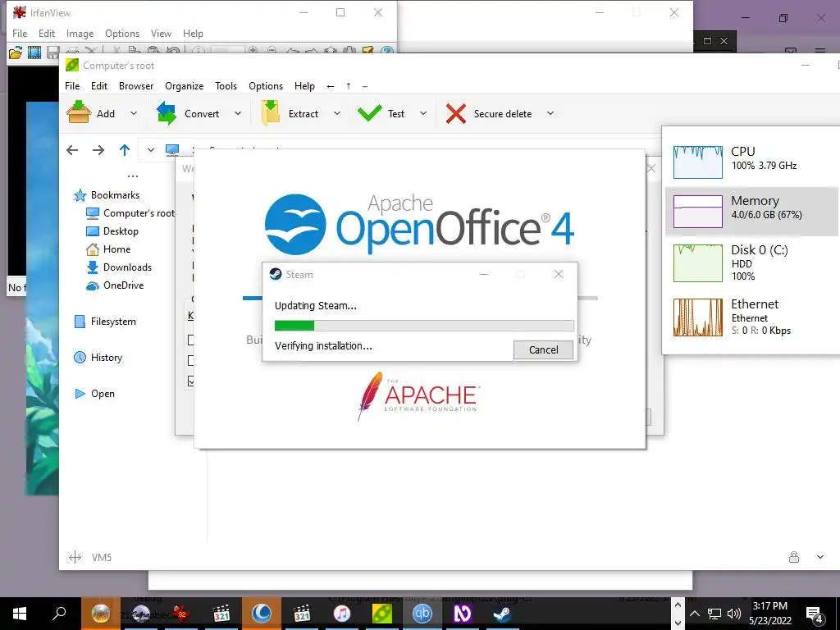
Task: Switch to PeaZip via its taskbar icon
Action: [382, 614]
